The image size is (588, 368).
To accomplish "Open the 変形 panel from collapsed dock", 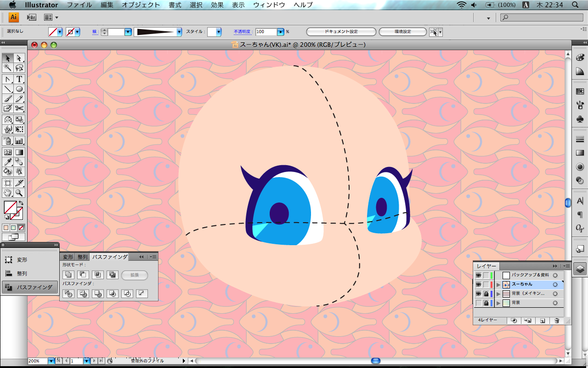I will click(29, 260).
